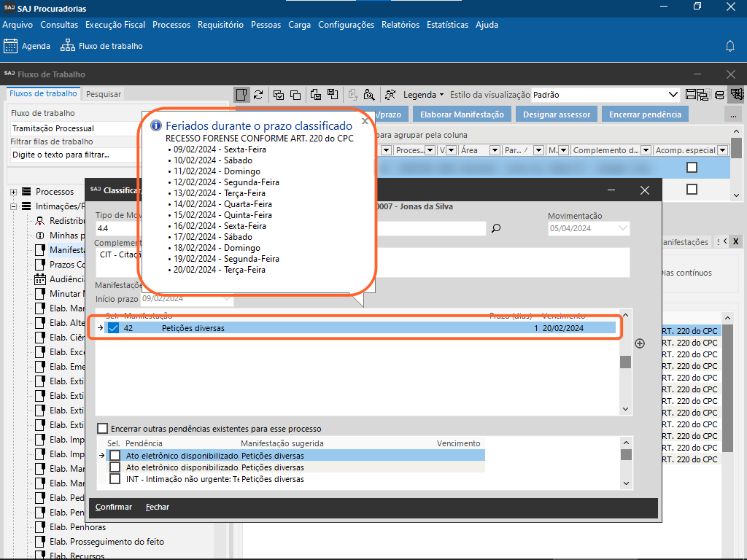747x560 pixels.
Task: Click the Elaborar Manifestação button
Action: (462, 114)
